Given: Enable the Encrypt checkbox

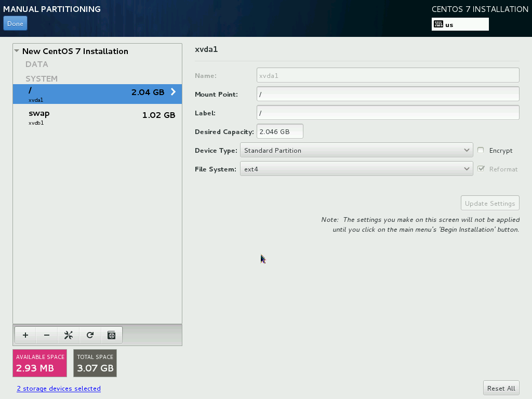Looking at the screenshot, I should 481,150.
